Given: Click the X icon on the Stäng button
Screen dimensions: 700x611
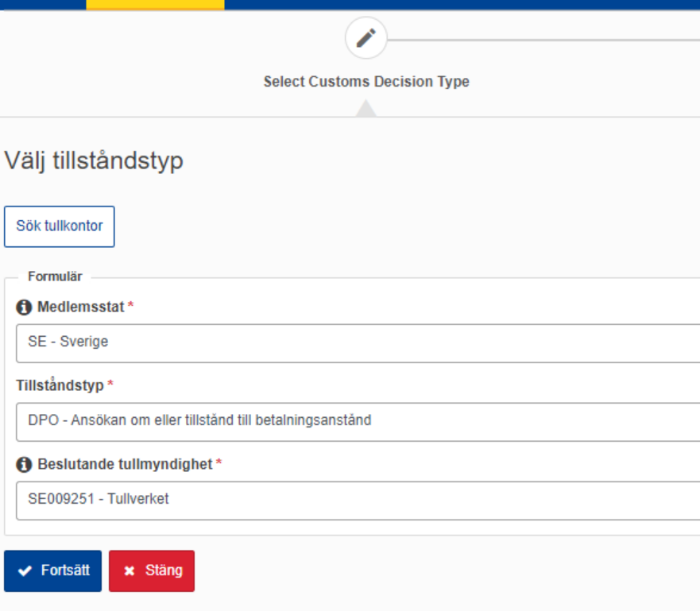Looking at the screenshot, I should (x=129, y=570).
